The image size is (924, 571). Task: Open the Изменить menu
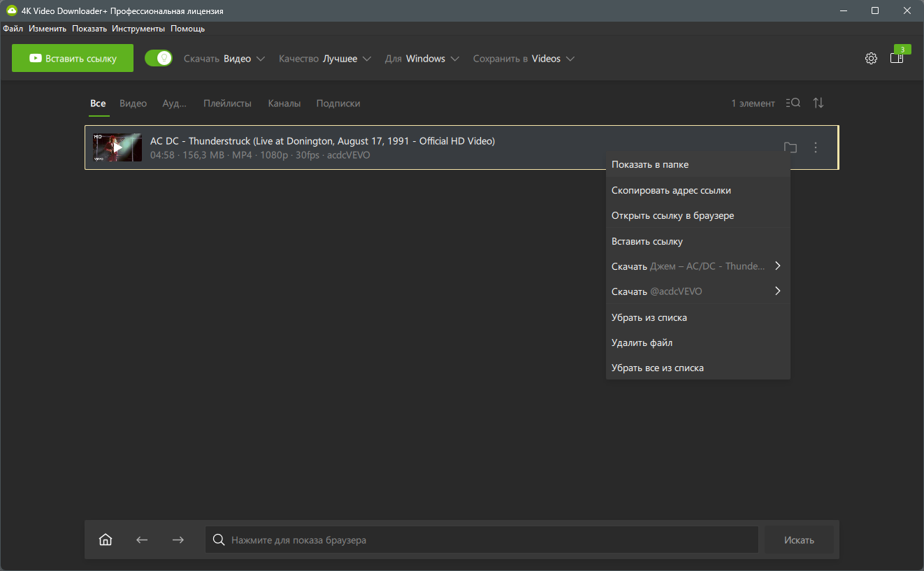(48, 29)
